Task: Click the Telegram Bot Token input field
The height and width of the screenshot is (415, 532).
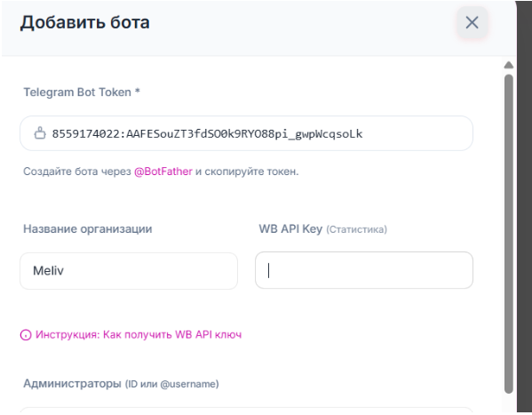Action: [x=246, y=133]
